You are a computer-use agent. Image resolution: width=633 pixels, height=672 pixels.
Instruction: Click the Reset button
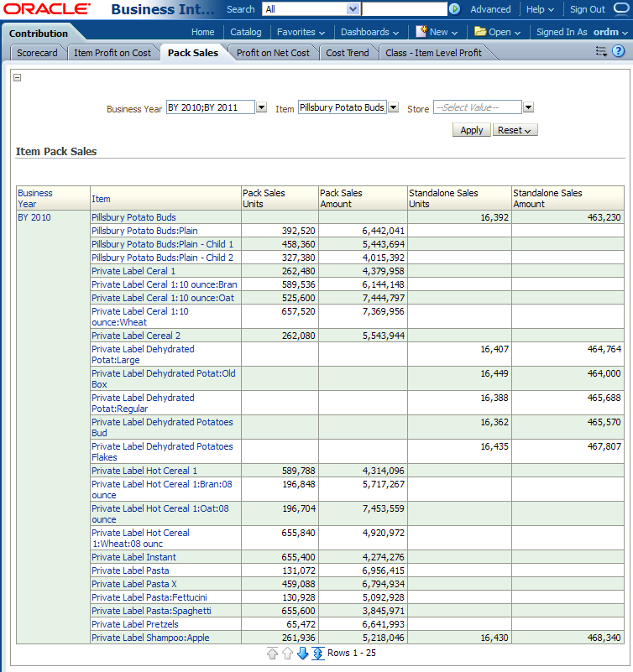(515, 130)
